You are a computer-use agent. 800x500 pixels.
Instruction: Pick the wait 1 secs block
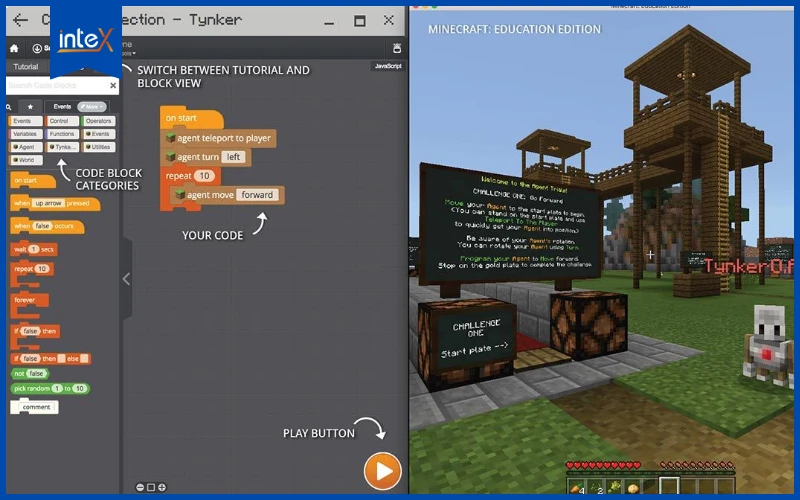click(34, 249)
